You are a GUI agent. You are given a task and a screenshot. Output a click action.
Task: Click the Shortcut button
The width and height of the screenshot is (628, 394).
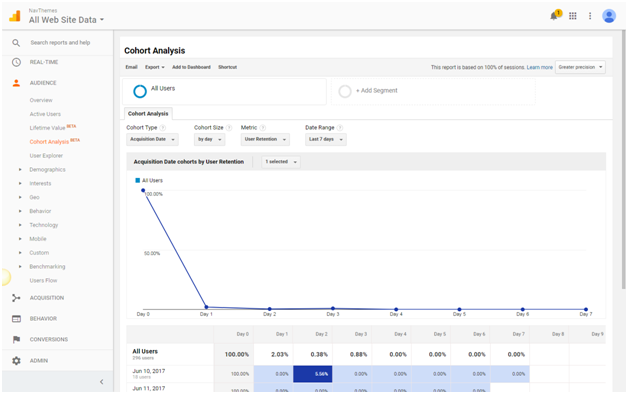tap(227, 67)
